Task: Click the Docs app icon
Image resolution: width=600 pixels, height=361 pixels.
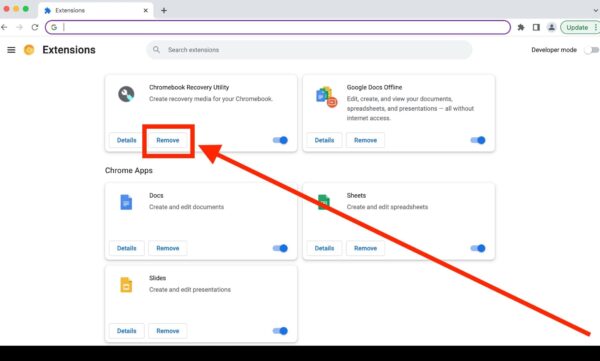Action: point(126,202)
